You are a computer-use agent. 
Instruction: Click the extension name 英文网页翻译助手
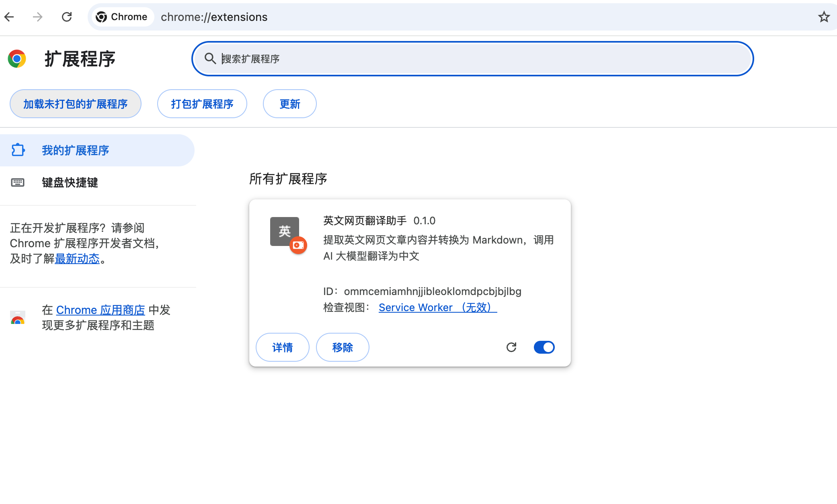[365, 221]
